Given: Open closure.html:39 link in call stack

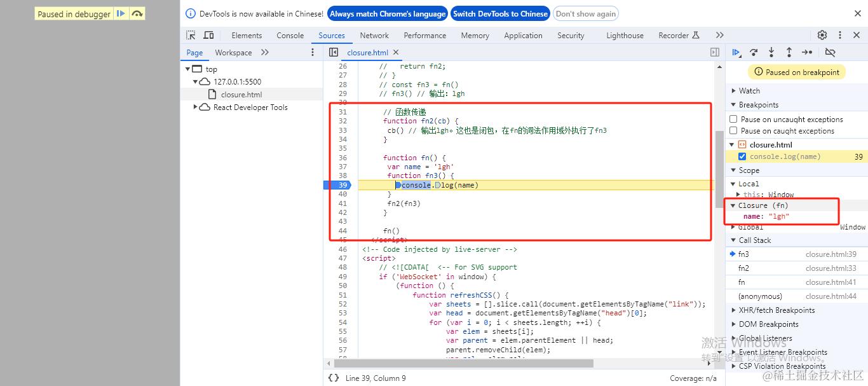Looking at the screenshot, I should [831, 254].
